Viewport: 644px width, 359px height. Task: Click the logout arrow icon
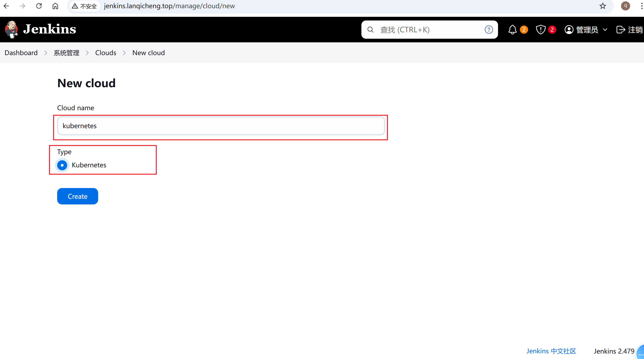621,30
